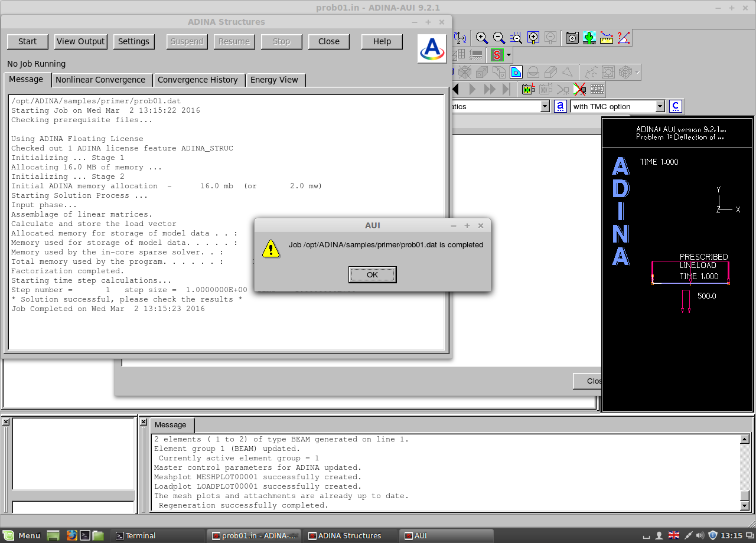Click the Close button in ADINA Structures
This screenshot has width=756, height=543.
tap(329, 41)
